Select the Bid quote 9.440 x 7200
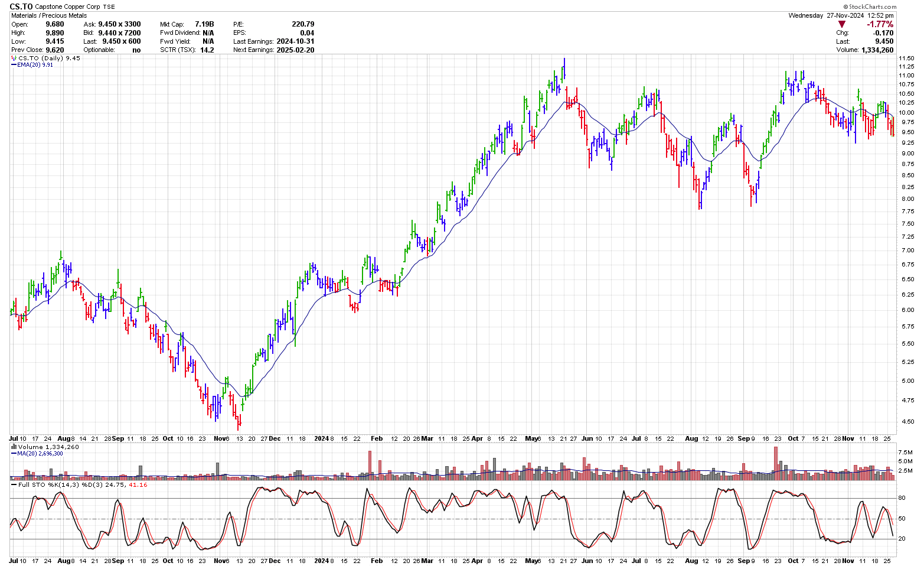The image size is (924, 566). click(x=120, y=33)
